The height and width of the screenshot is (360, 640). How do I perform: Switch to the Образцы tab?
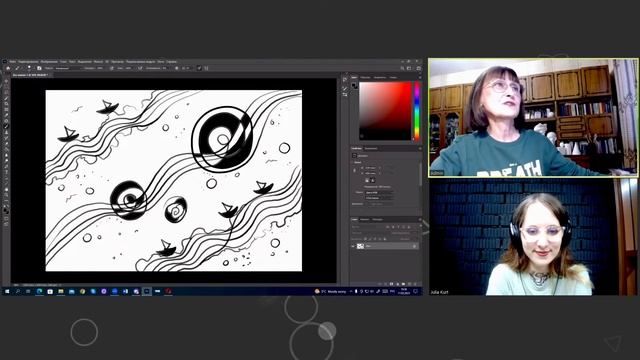pos(365,77)
